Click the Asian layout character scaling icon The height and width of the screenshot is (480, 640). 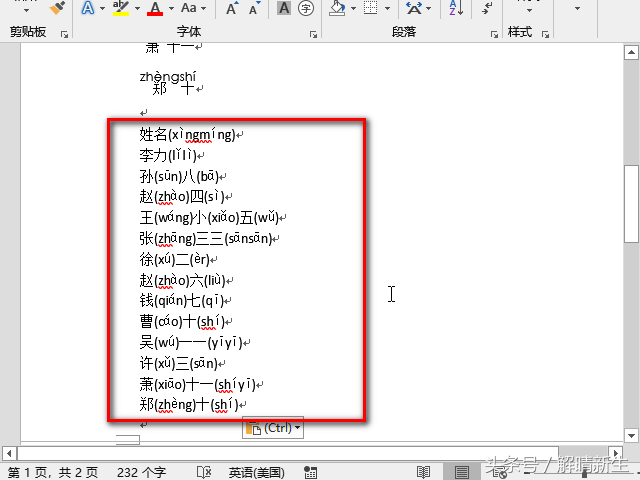point(414,8)
